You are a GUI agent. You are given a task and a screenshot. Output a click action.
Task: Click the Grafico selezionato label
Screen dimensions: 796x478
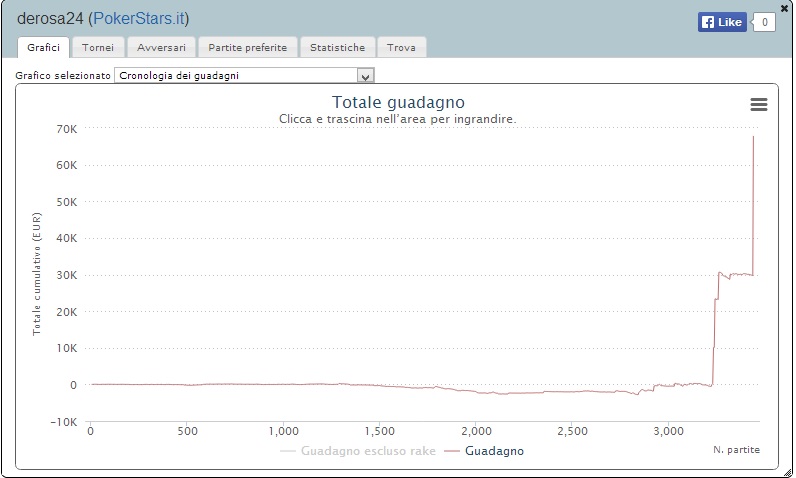coord(63,76)
